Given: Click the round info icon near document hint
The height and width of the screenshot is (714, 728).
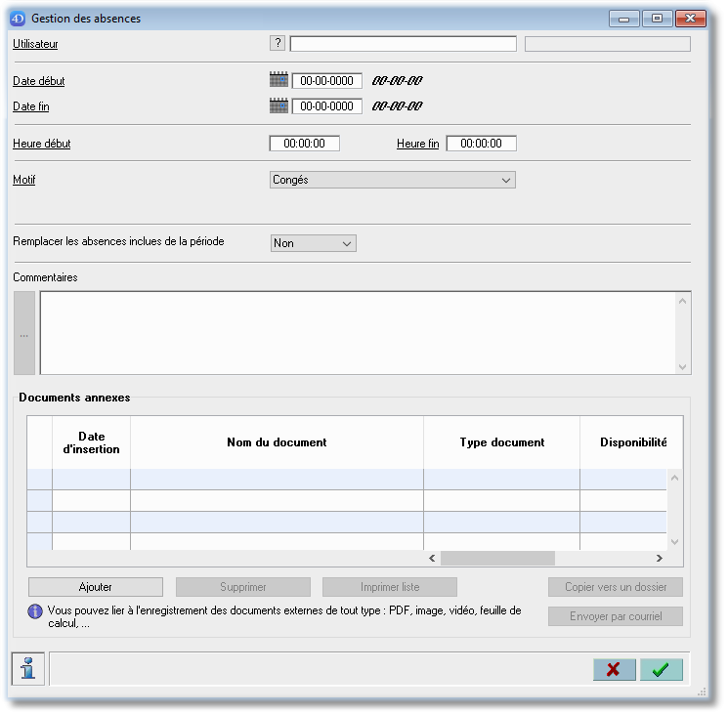Looking at the screenshot, I should [x=35, y=611].
